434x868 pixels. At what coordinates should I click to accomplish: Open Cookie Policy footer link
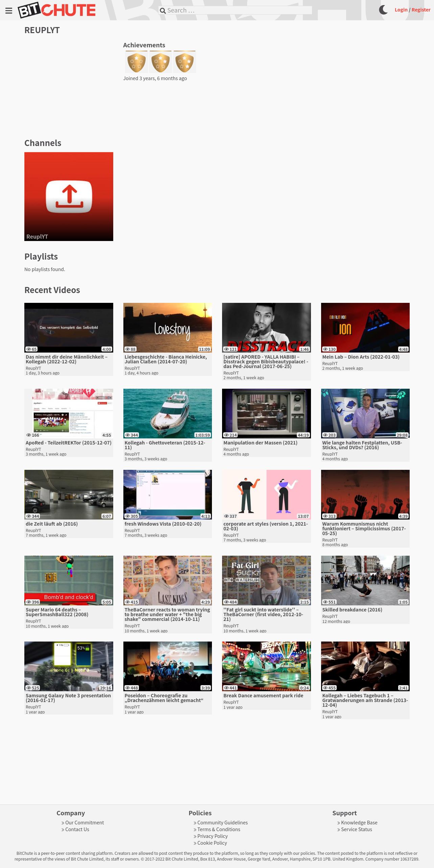point(212,843)
